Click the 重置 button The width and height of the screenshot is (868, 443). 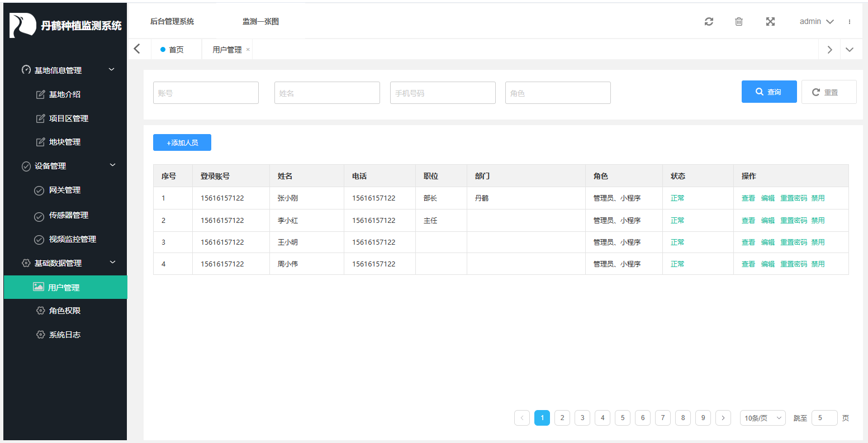(x=829, y=92)
